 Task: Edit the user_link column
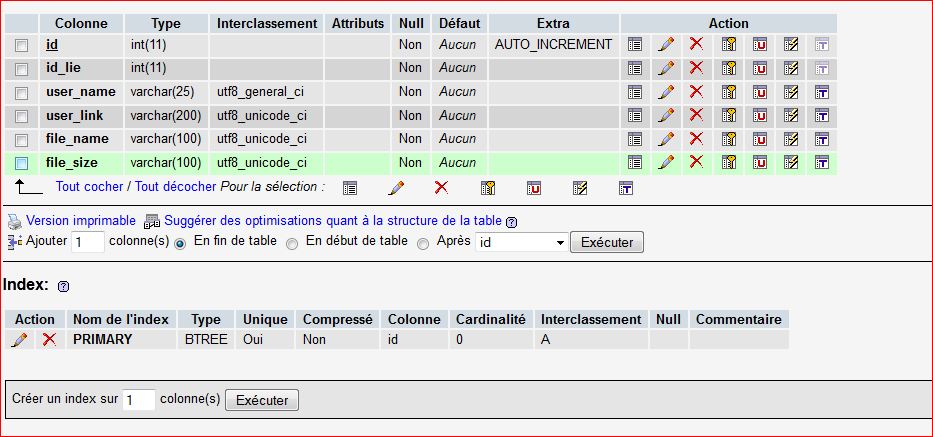(666, 116)
